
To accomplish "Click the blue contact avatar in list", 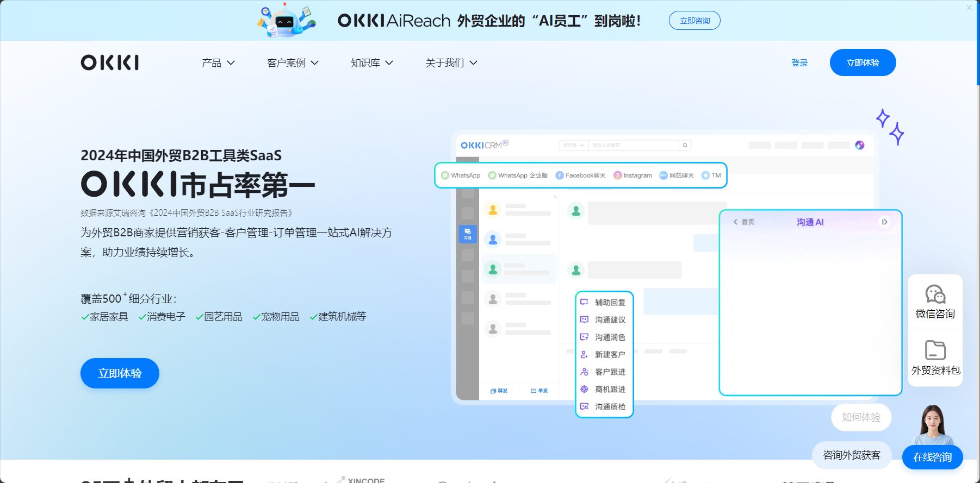I will click(493, 240).
